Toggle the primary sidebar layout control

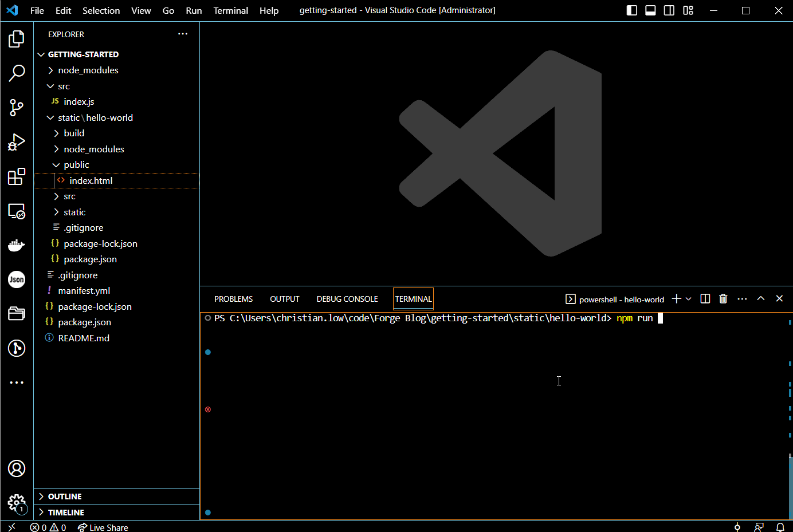coord(631,10)
